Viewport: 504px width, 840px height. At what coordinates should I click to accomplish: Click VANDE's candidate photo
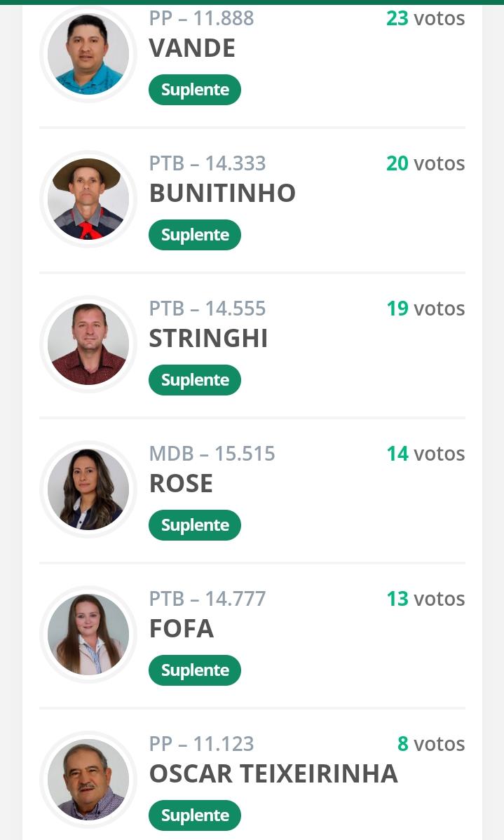click(88, 54)
